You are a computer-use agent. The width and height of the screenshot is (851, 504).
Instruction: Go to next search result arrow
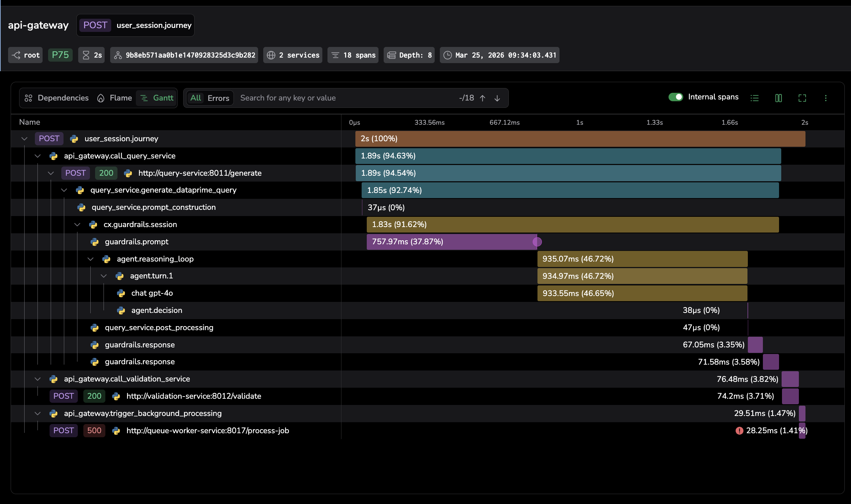pyautogui.click(x=497, y=98)
